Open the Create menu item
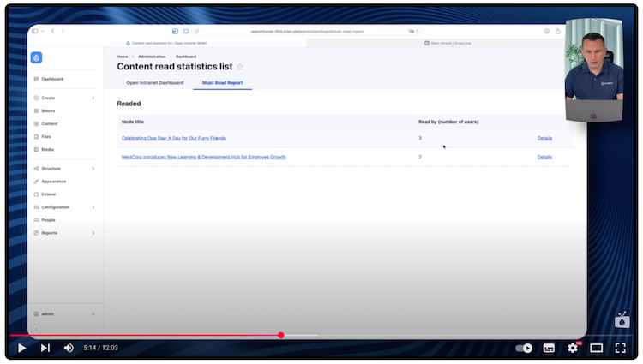This screenshot has height=364, width=643. click(x=48, y=98)
